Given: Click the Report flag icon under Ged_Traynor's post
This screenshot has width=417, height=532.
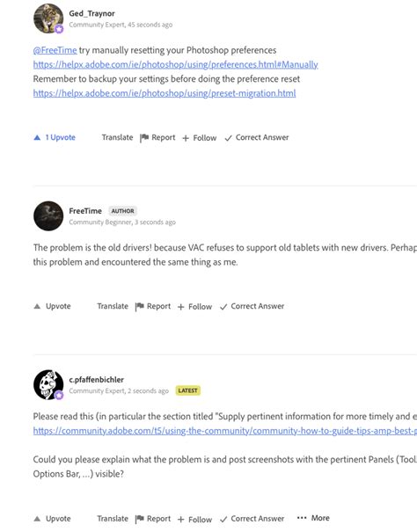Looking at the screenshot, I should [144, 138].
